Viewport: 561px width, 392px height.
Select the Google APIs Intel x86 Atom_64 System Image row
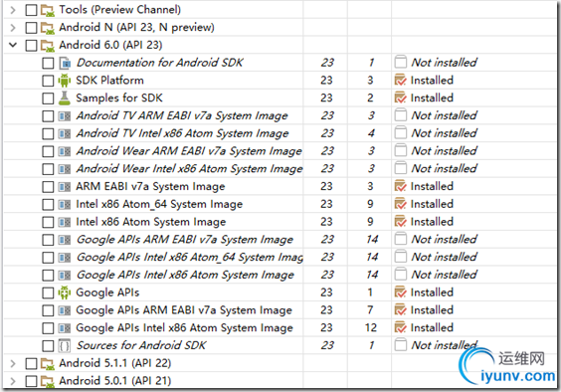pyautogui.click(x=280, y=257)
